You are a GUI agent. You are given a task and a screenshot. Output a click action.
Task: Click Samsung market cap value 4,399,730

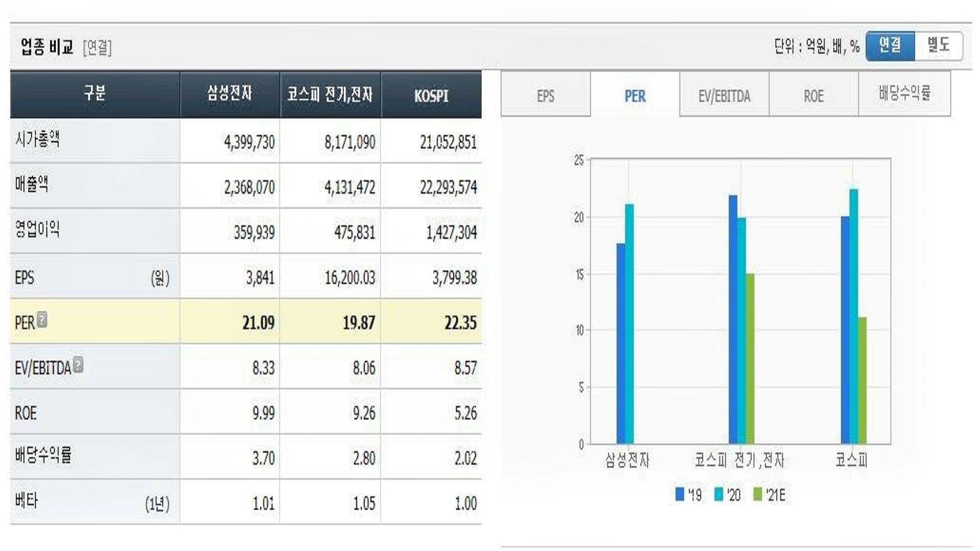click(249, 142)
